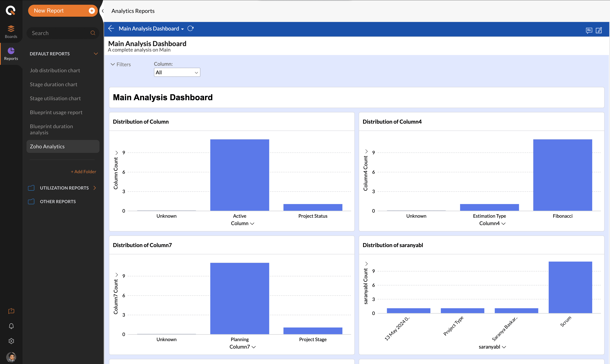Select the Blueprint usage report
Screen dimensions: 610x364
(56, 112)
